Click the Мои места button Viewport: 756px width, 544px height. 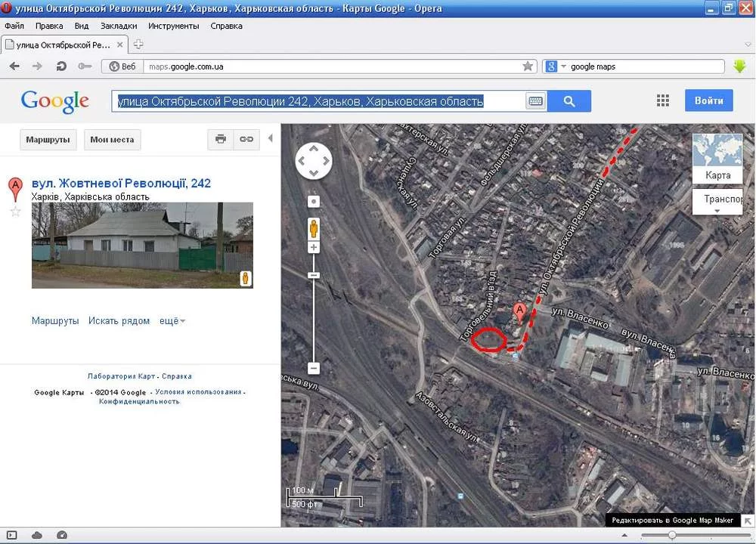112,139
